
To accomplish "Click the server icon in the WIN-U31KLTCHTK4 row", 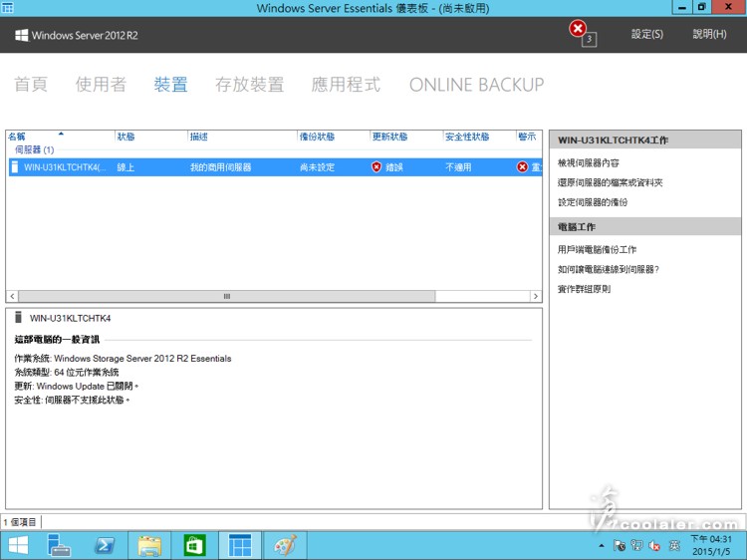I will point(15,166).
